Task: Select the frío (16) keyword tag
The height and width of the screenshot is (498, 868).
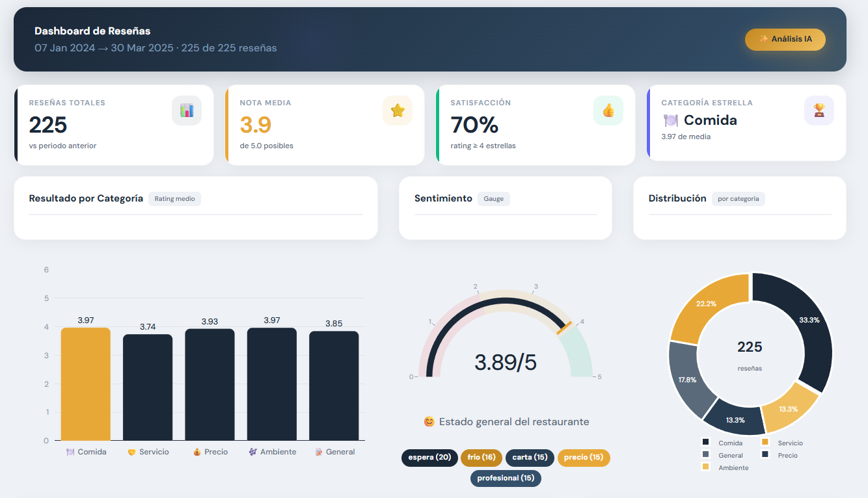Action: tap(481, 458)
